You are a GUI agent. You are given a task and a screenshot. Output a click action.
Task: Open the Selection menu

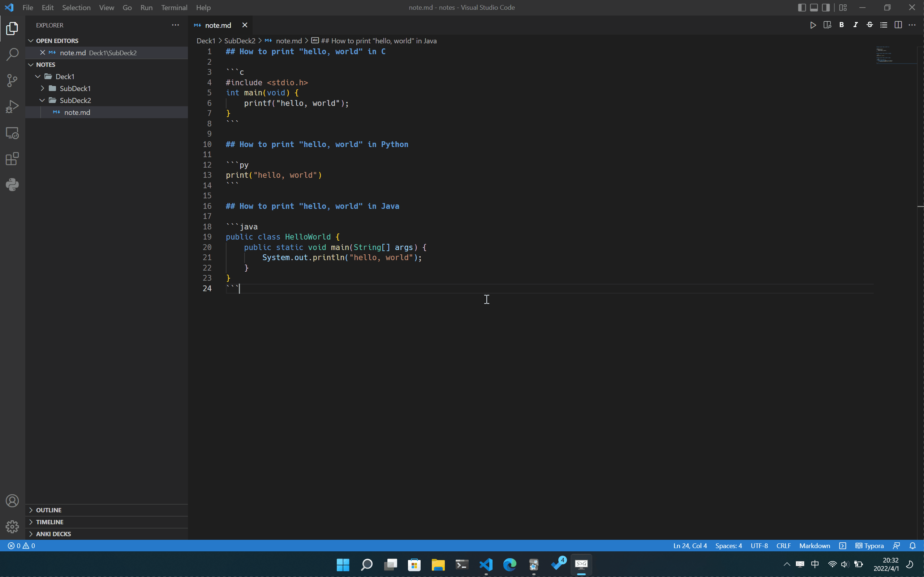click(76, 8)
